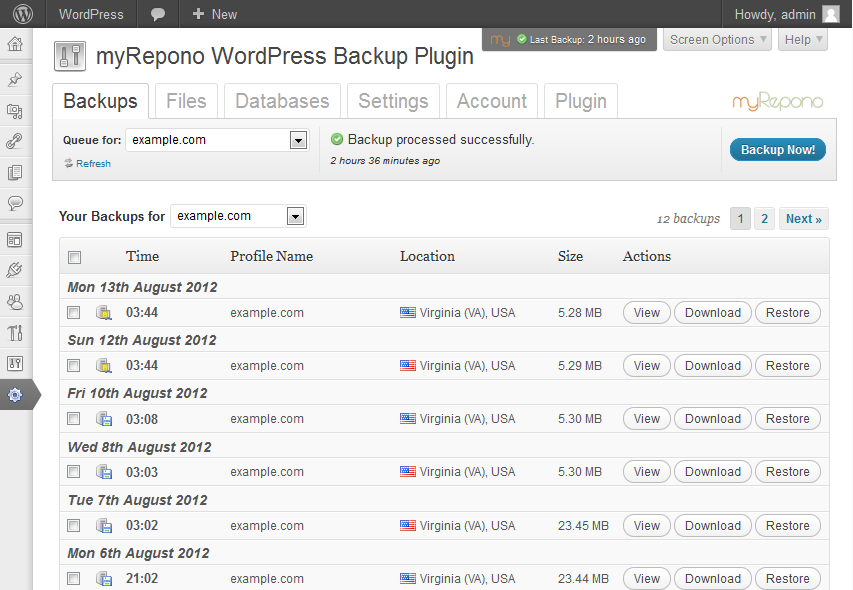
Task: Select the checkbox for the Mon 13th backup
Action: pyautogui.click(x=73, y=312)
